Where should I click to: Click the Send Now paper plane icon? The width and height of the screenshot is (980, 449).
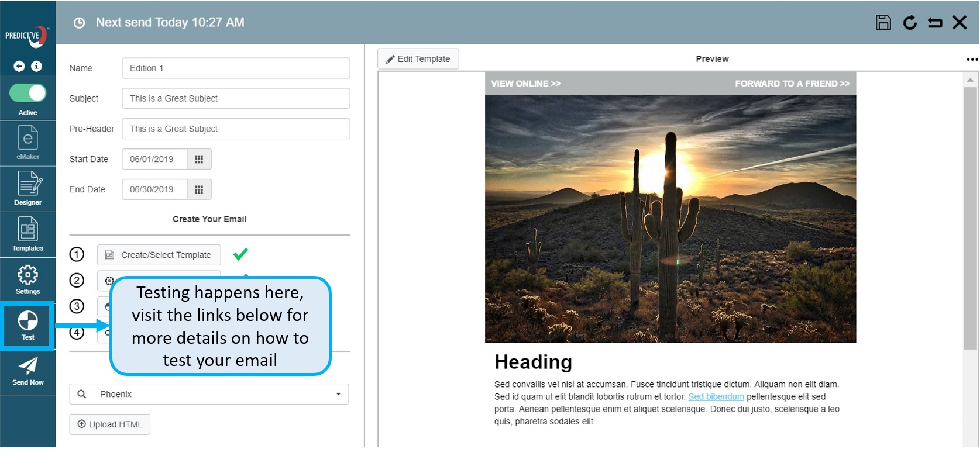pyautogui.click(x=27, y=371)
